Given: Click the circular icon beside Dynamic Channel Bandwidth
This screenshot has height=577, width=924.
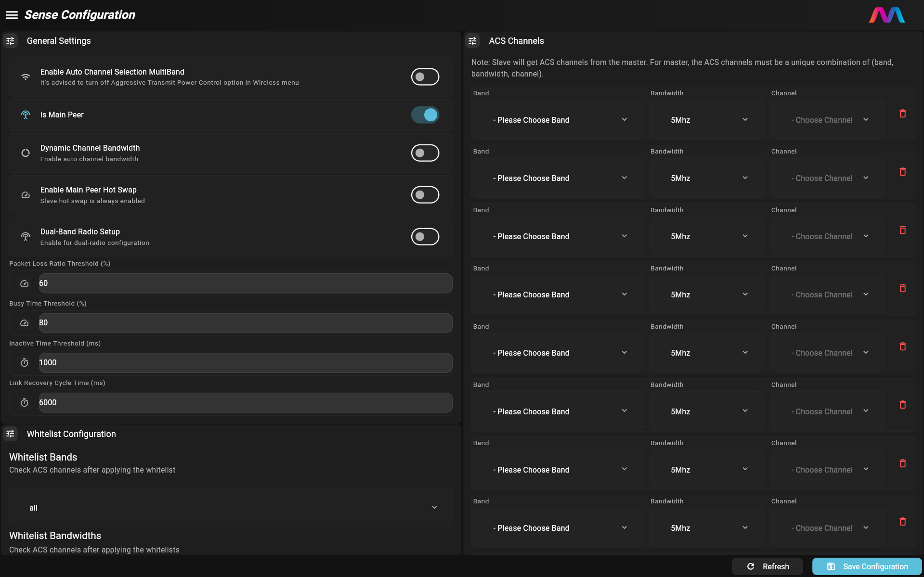Looking at the screenshot, I should [x=26, y=153].
